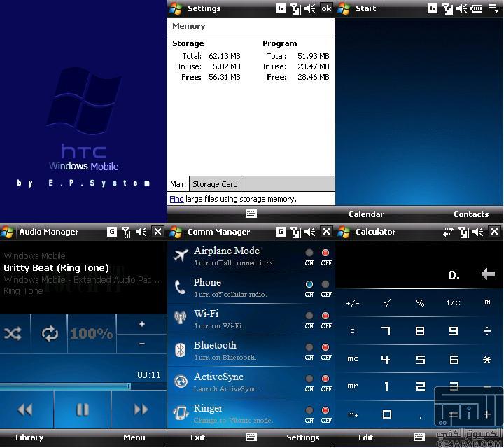Image resolution: width=504 pixels, height=448 pixels.
Task: Click the 1/x reciprocal key in Calculator
Action: (x=453, y=302)
